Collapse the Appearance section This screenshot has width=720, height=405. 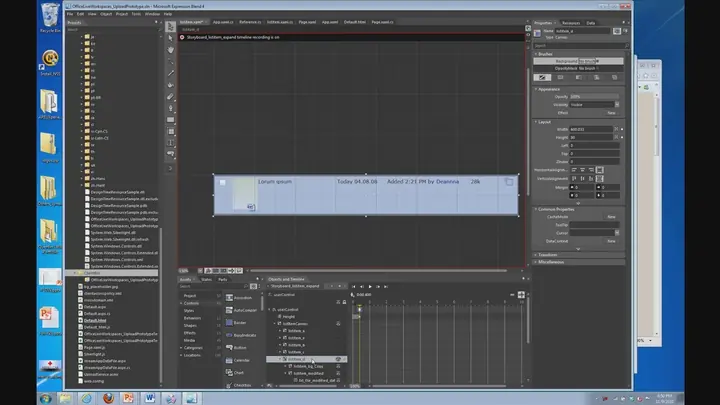[x=536, y=89]
